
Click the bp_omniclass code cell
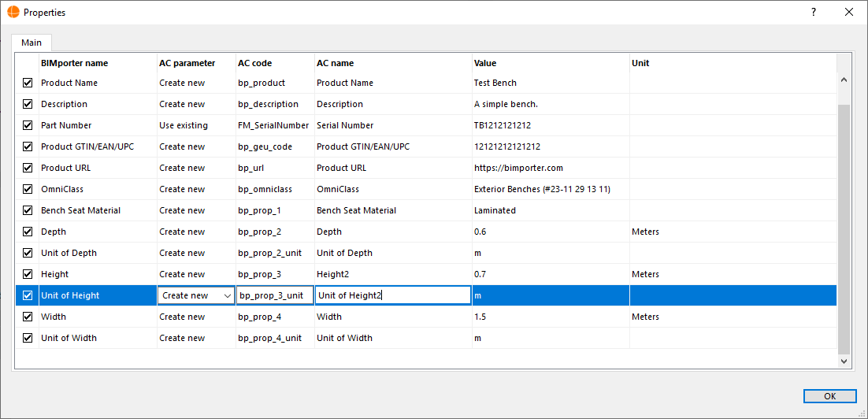pos(275,189)
